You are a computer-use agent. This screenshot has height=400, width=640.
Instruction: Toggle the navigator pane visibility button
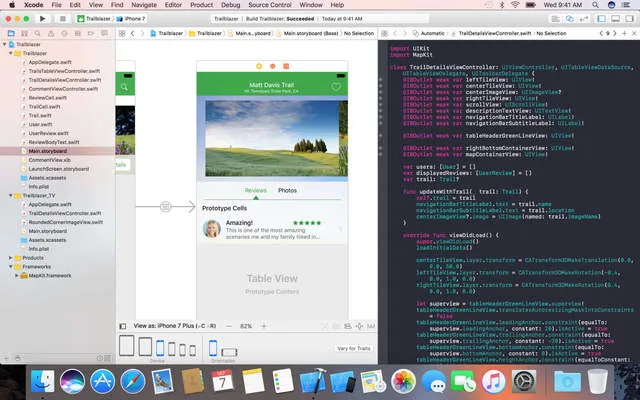click(x=601, y=19)
